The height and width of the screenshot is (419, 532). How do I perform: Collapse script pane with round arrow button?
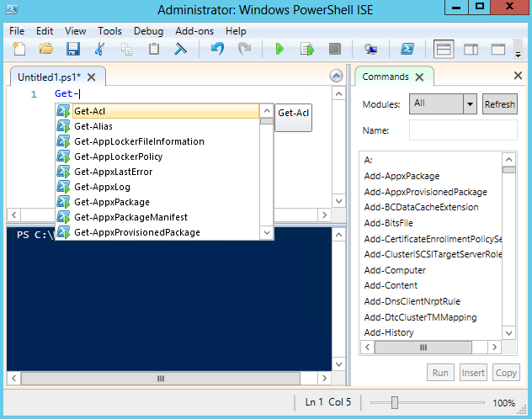click(336, 76)
